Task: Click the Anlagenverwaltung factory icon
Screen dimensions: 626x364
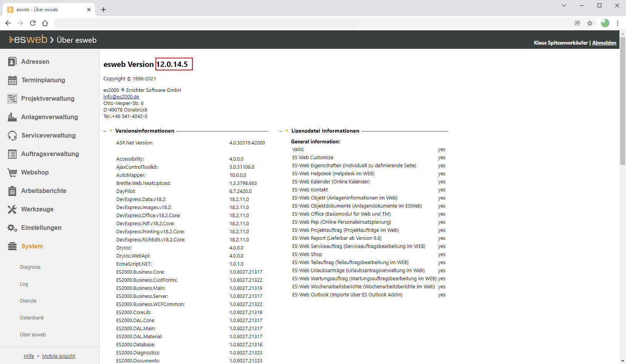Action: (12, 117)
